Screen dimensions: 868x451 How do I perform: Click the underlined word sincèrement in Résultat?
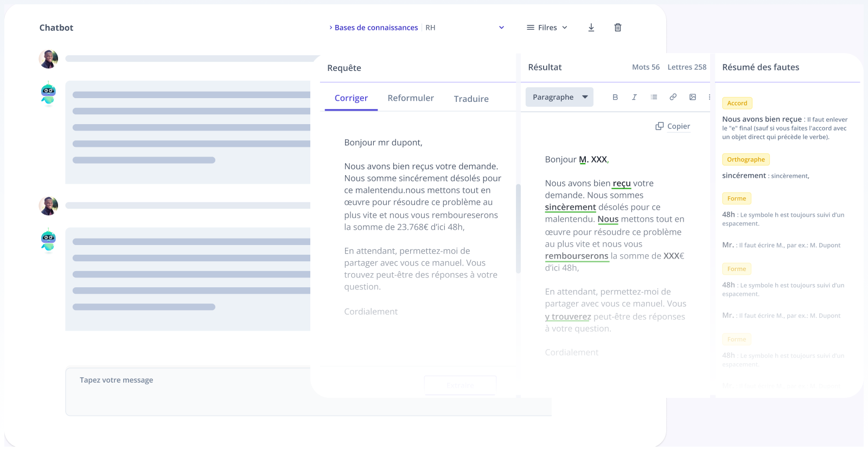point(570,207)
